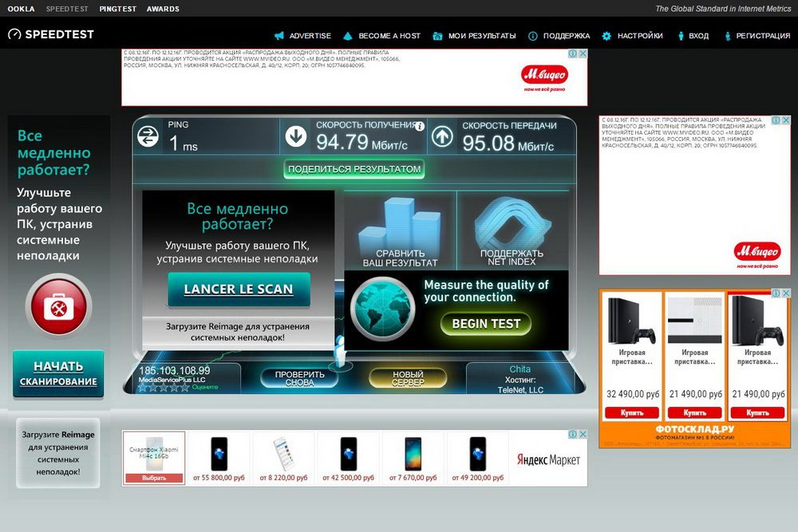Viewport: 798px width, 532px height.
Task: Click the red toolbox repair icon
Action: 58,306
